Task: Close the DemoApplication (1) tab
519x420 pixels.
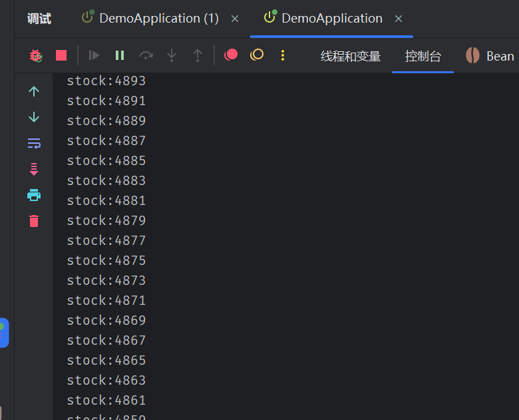Action: tap(235, 19)
